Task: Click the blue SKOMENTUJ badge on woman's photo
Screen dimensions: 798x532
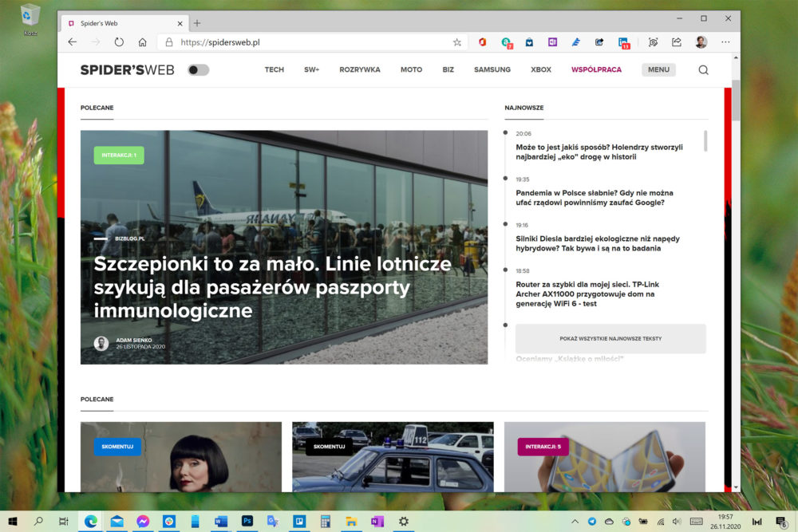Action: [117, 447]
